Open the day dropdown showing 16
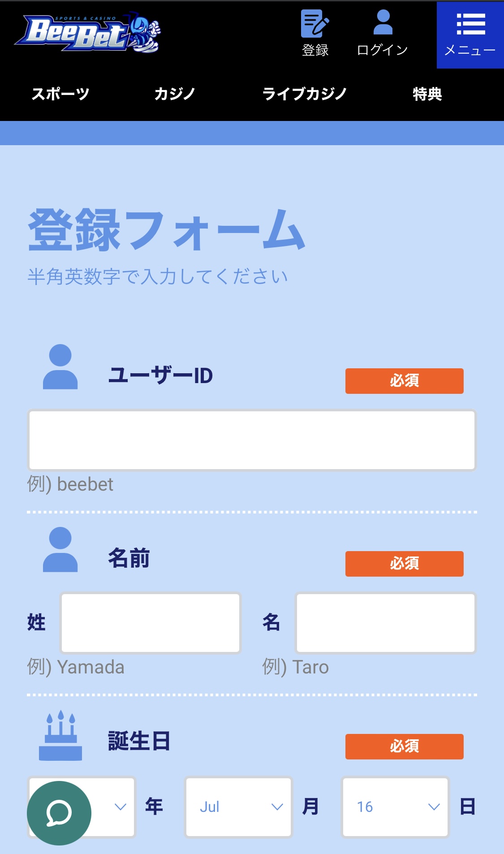This screenshot has height=854, width=504. click(x=395, y=807)
